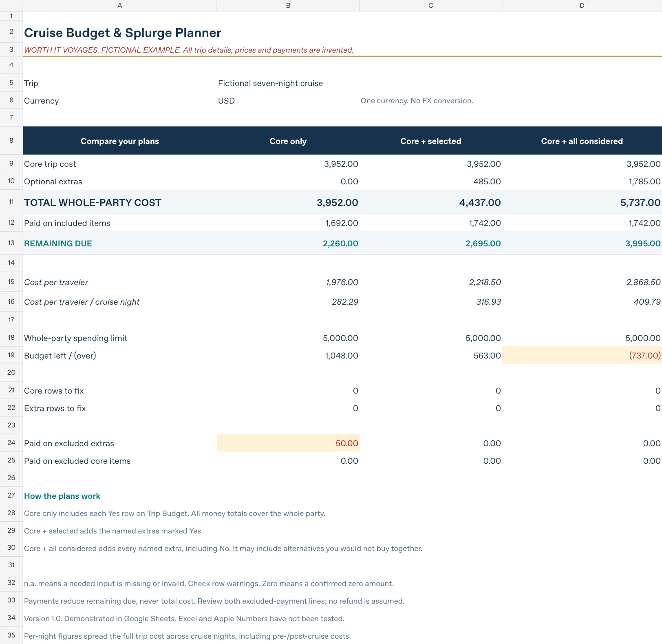Select the 'Core + all considered' heading cell
The image size is (662, 644).
(x=582, y=141)
